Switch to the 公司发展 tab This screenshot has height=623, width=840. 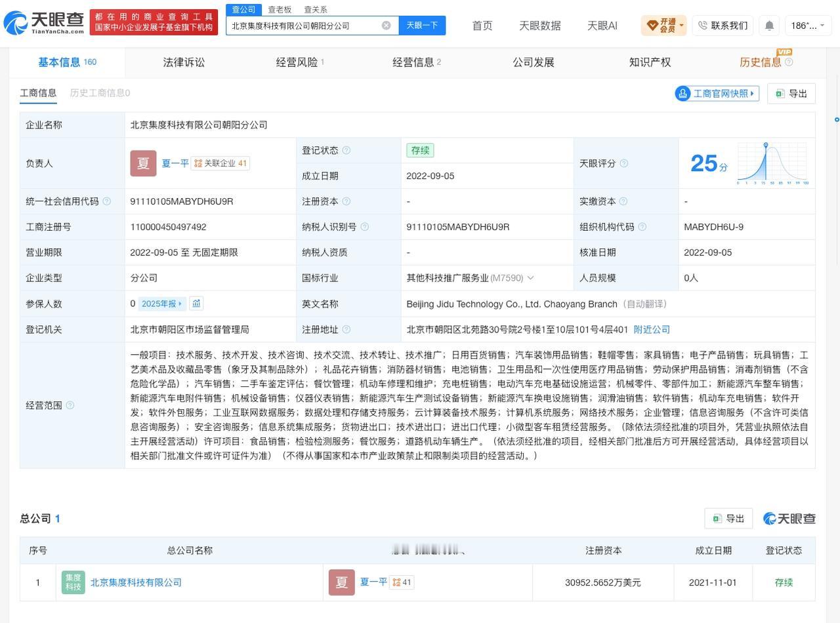(534, 62)
